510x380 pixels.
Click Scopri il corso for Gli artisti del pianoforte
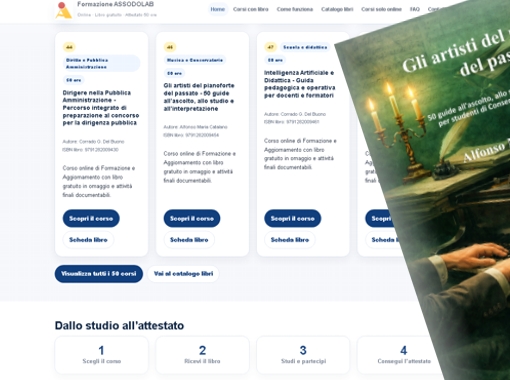(192, 218)
